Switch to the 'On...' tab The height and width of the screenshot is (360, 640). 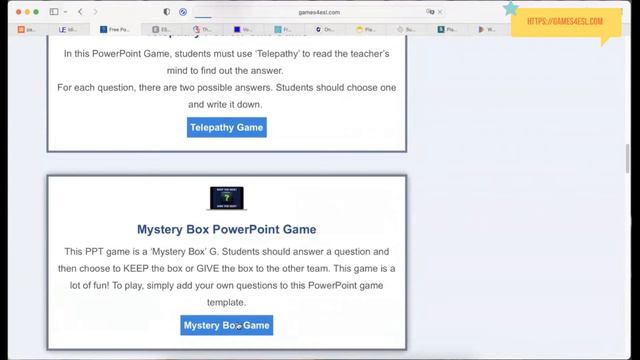[324, 29]
